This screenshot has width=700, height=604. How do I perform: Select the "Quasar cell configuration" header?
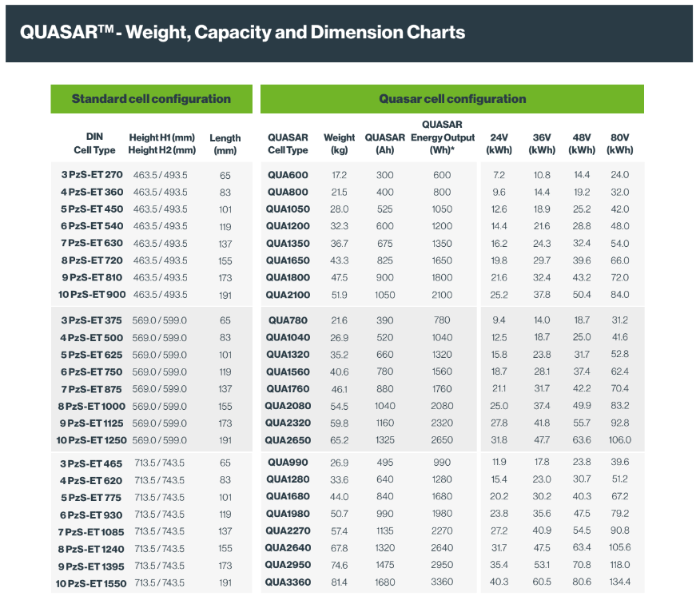tap(452, 99)
